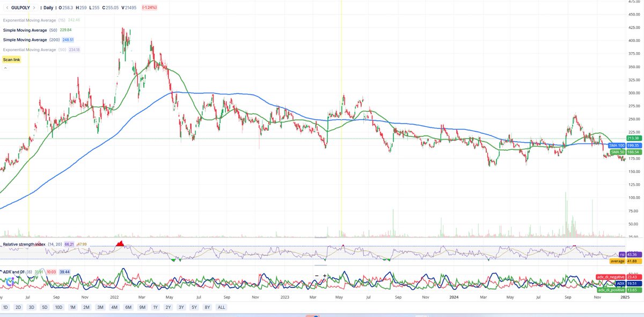This screenshot has height=317, width=644.
Task: Click the 100.00 price axis label
Action: coord(634,198)
